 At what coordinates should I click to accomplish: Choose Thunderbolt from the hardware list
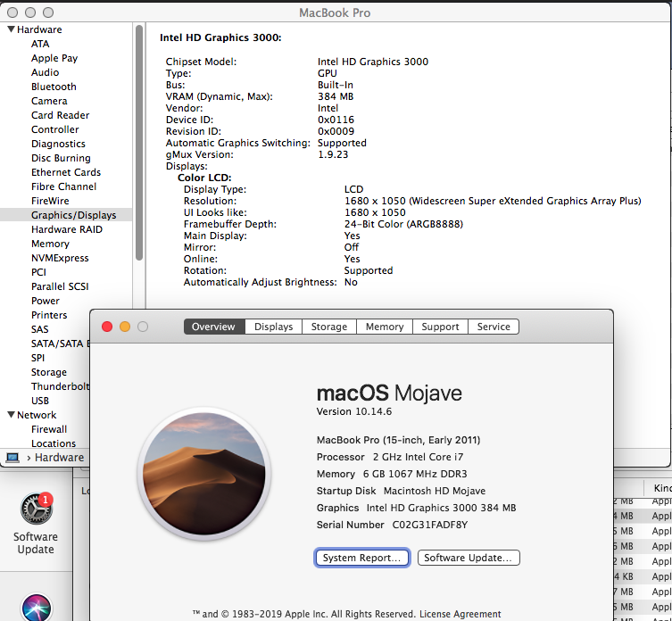60,386
